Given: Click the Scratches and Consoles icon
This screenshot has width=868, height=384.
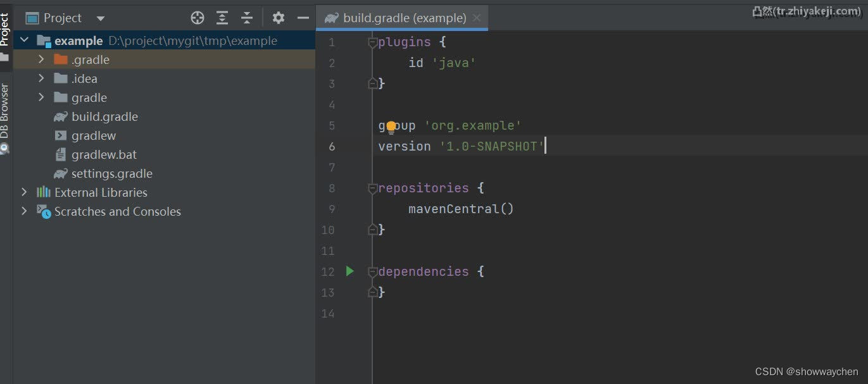Looking at the screenshot, I should pyautogui.click(x=44, y=211).
